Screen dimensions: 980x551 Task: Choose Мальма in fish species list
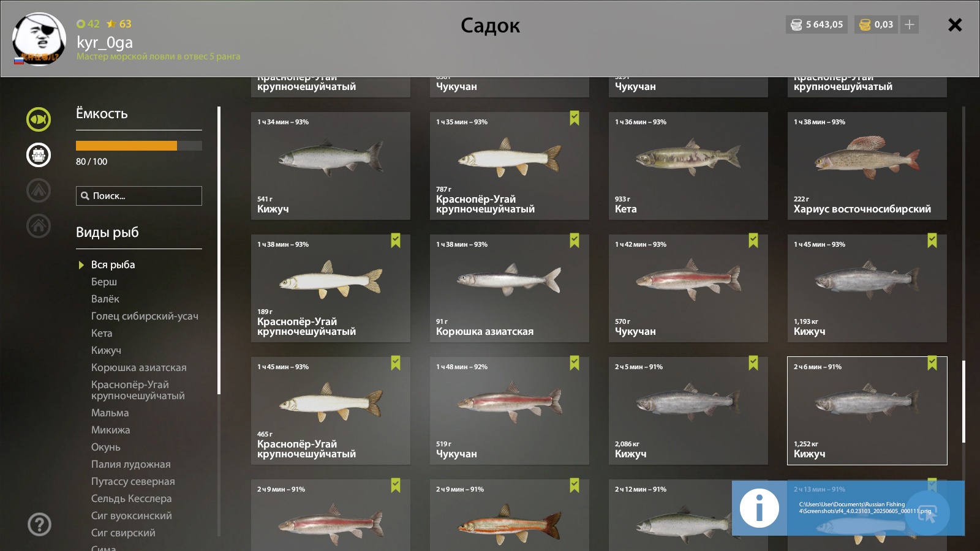(110, 413)
